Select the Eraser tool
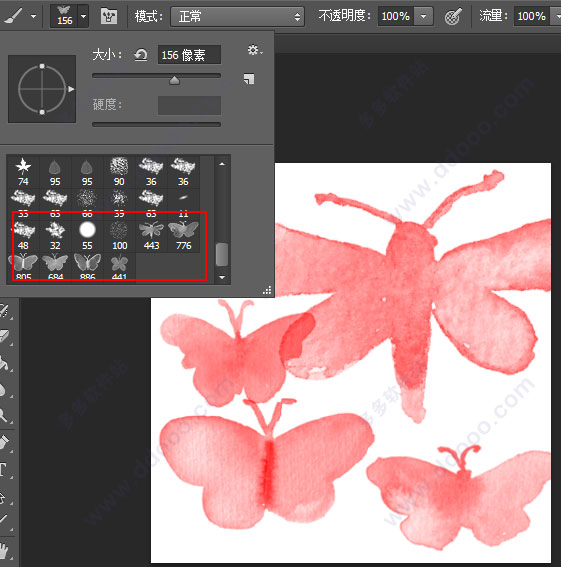Viewport: 561px width, 567px height. 5,337
